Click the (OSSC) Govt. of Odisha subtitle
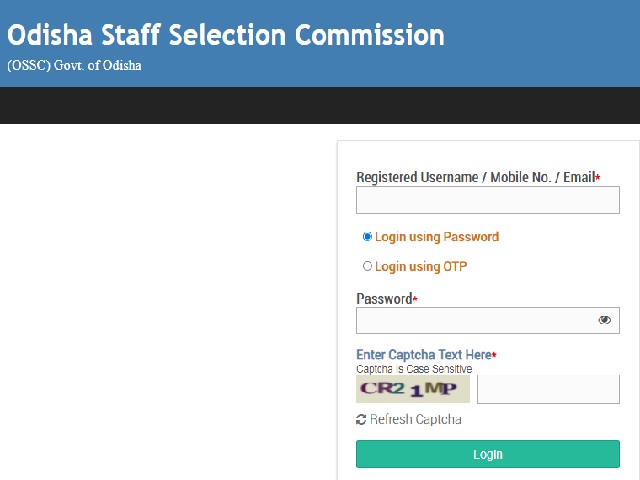Image resolution: width=640 pixels, height=480 pixels. tap(75, 66)
